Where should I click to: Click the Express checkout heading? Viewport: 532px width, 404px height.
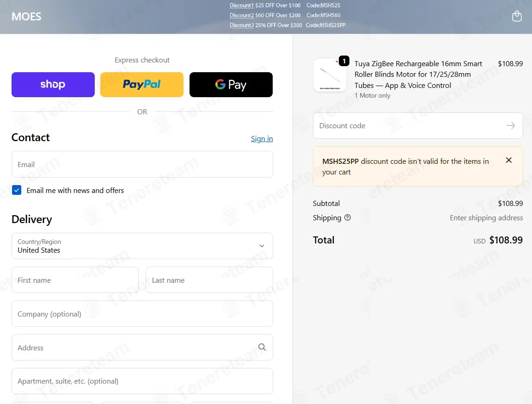click(x=142, y=60)
